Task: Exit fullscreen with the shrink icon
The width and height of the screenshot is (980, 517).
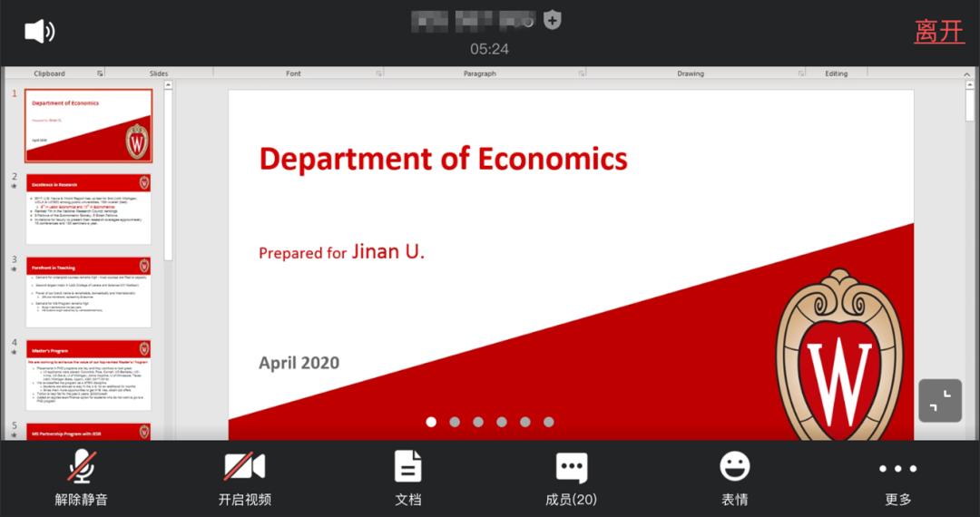Action: 940,401
